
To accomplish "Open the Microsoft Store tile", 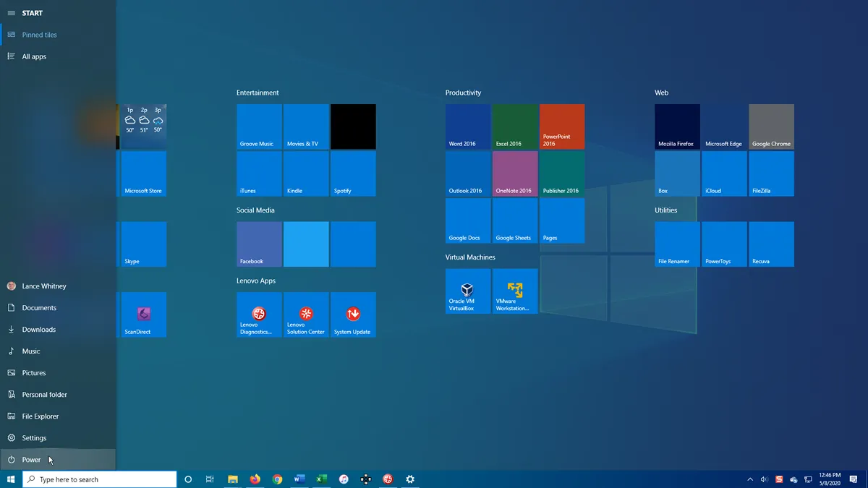I will pos(144,174).
